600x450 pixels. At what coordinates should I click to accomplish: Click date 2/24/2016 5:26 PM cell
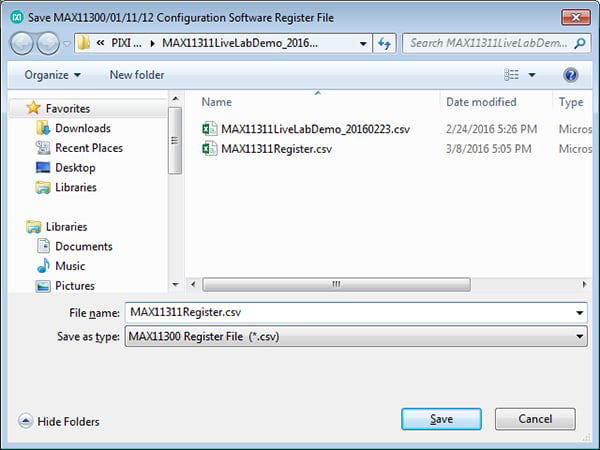[491, 129]
